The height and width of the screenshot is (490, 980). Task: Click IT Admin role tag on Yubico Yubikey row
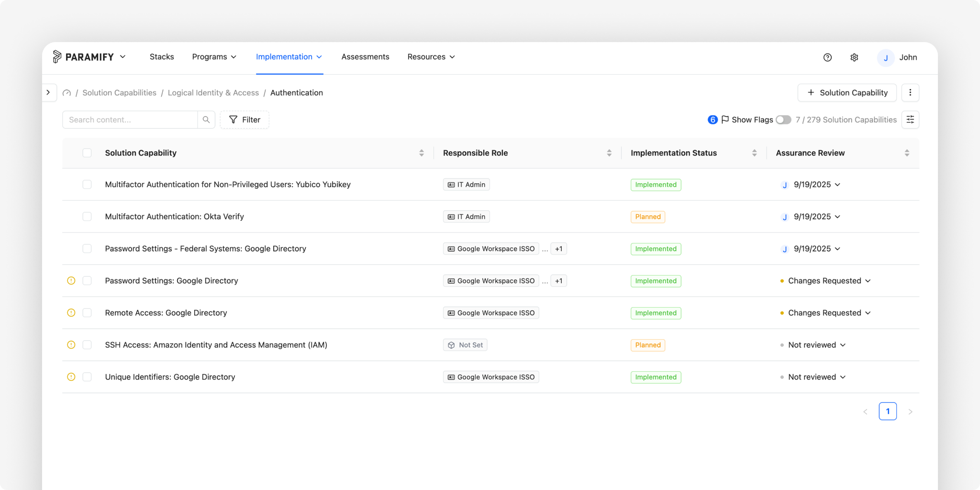point(467,185)
